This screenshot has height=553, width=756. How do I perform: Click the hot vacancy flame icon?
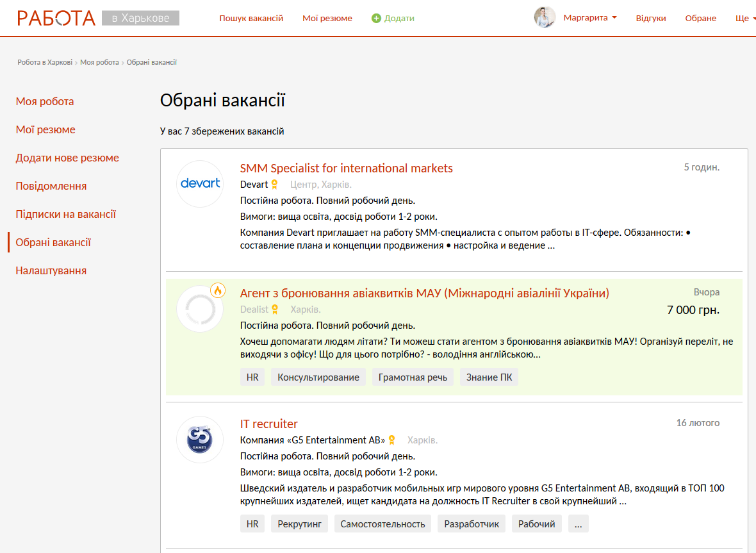pos(218,291)
